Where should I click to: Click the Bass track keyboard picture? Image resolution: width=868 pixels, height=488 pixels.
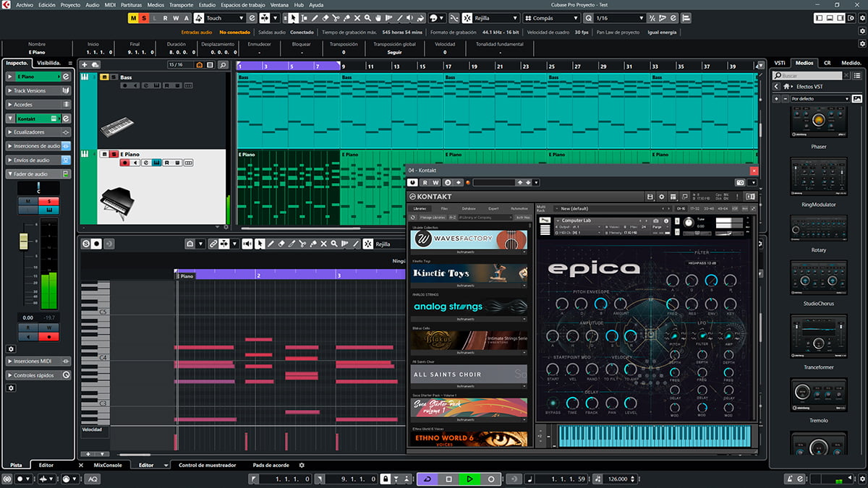click(x=116, y=128)
